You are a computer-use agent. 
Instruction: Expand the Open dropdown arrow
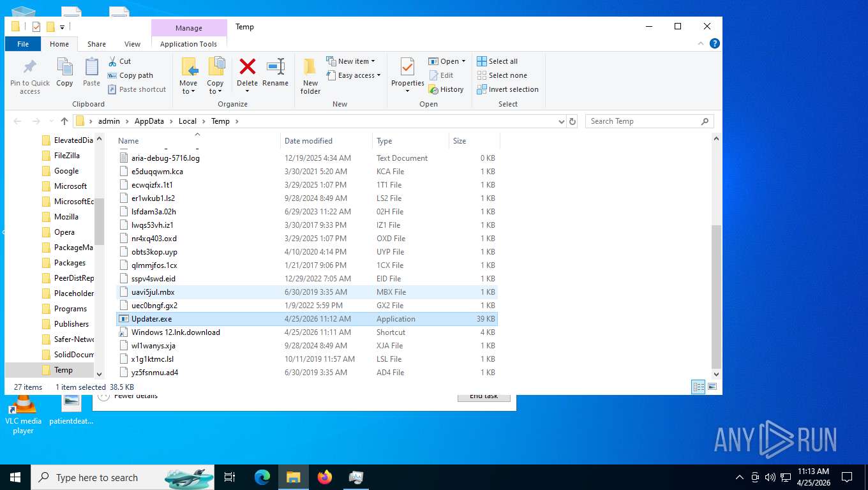[463, 61]
